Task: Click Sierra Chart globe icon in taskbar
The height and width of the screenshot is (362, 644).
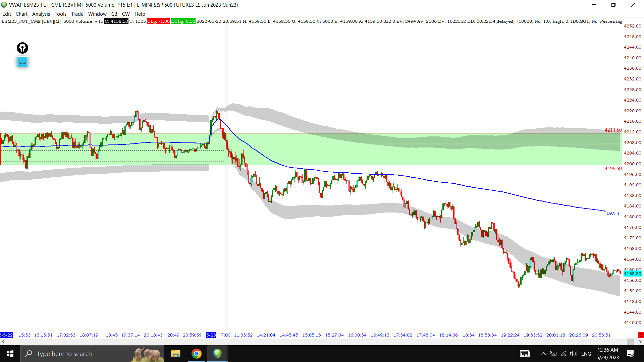Action: pyautogui.click(x=217, y=354)
